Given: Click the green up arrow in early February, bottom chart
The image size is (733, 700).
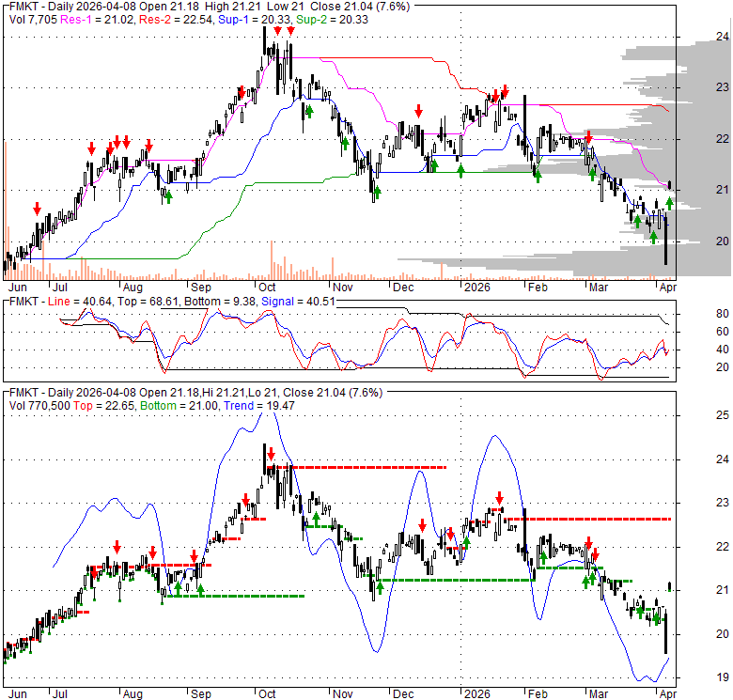Looking at the screenshot, I should (543, 561).
